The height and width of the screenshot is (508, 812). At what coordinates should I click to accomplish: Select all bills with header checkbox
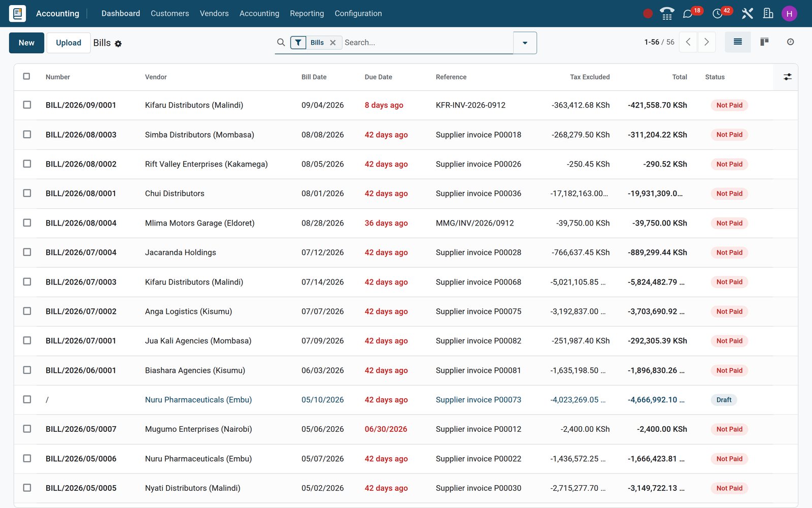point(27,76)
